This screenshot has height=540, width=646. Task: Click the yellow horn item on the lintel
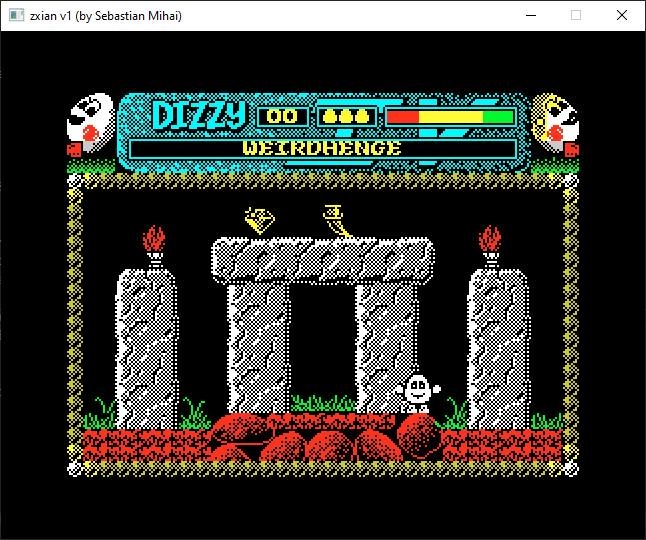click(x=337, y=221)
